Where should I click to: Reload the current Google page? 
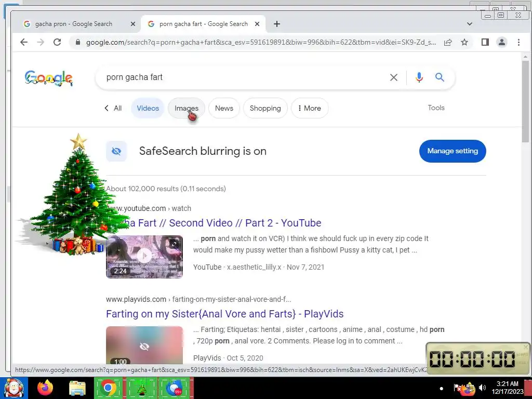(x=57, y=42)
